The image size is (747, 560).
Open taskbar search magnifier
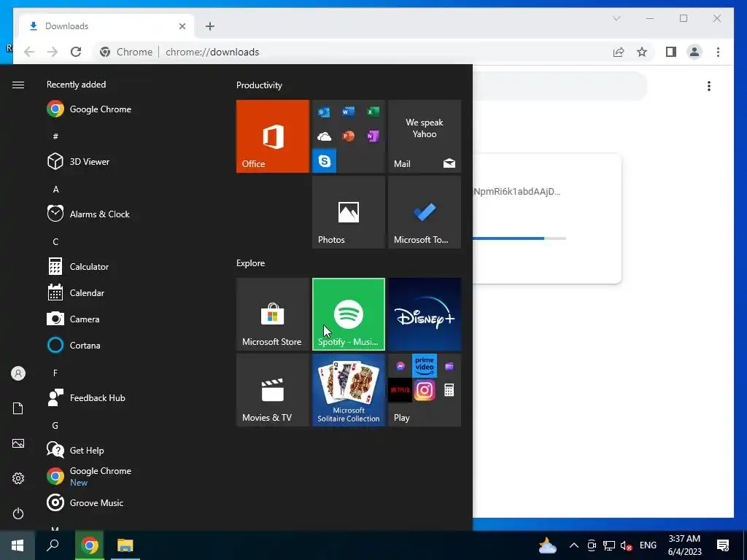point(53,545)
